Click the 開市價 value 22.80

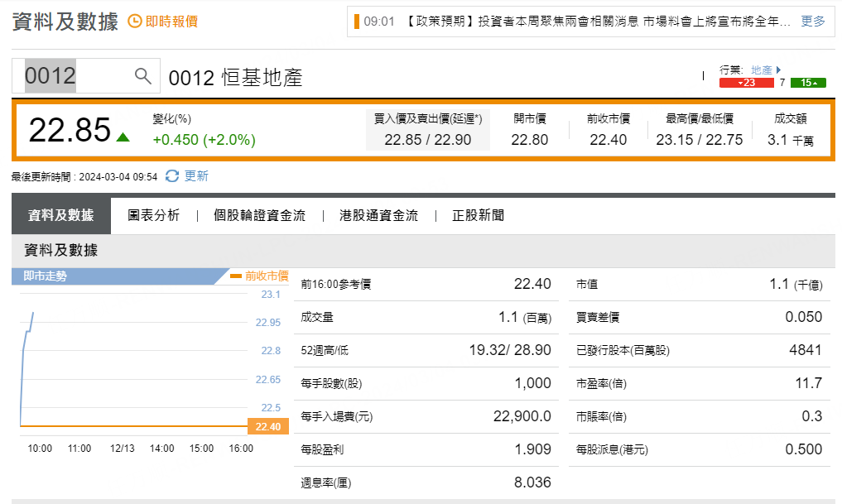pos(530,140)
